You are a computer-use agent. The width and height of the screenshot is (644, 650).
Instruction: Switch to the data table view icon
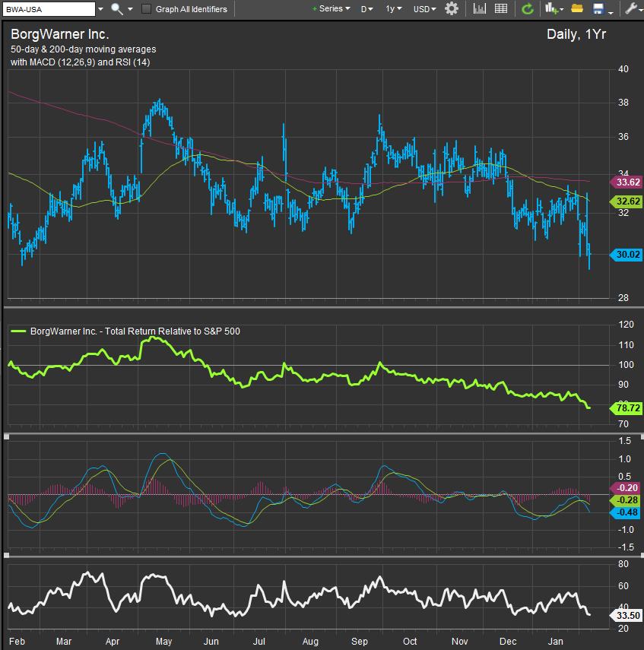(501, 8)
